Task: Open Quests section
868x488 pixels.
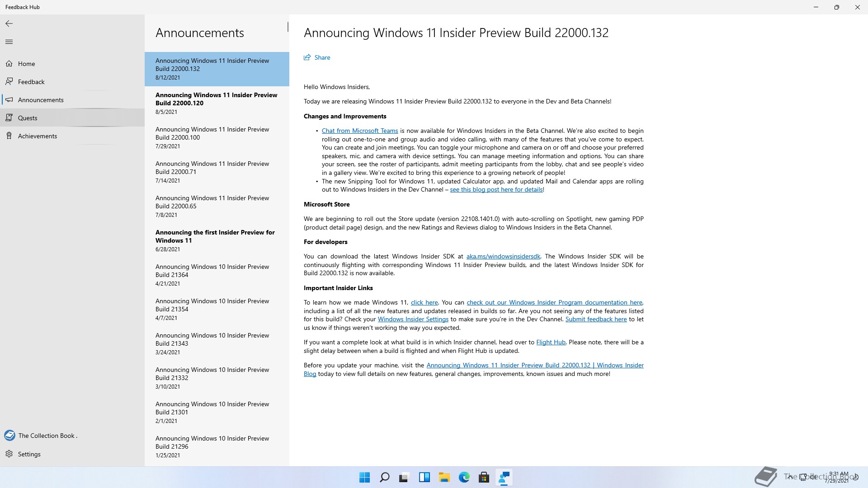Action: [x=72, y=118]
